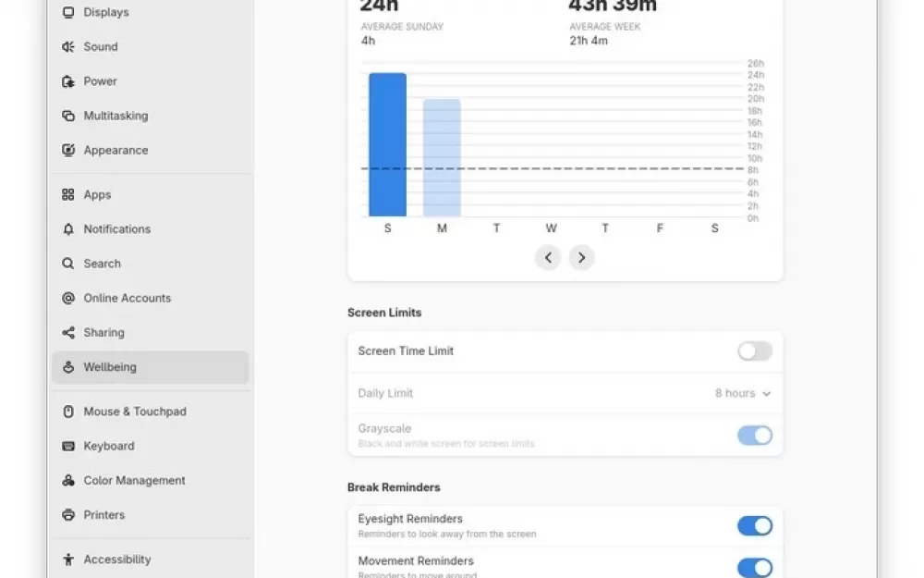Click the Appearance icon

(x=67, y=150)
